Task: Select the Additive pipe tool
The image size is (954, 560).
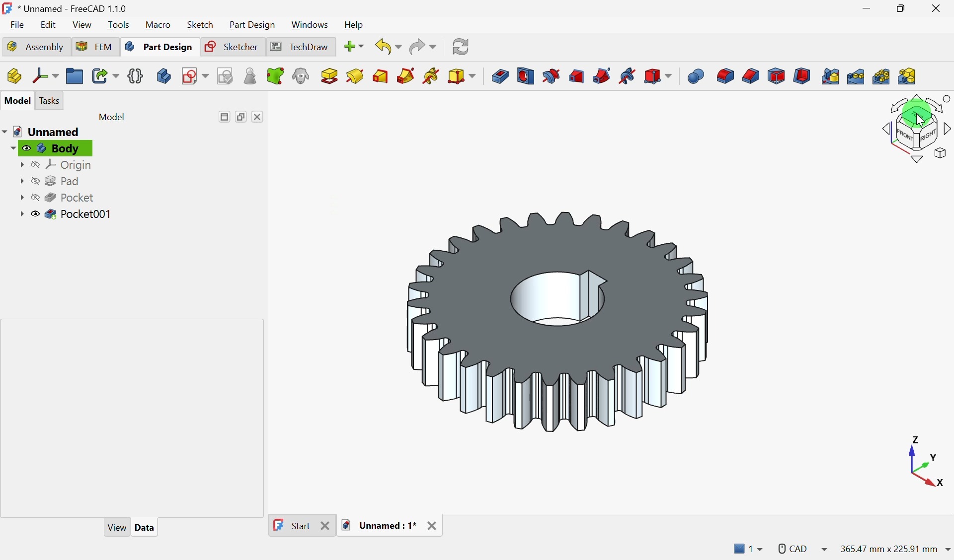Action: tap(406, 76)
